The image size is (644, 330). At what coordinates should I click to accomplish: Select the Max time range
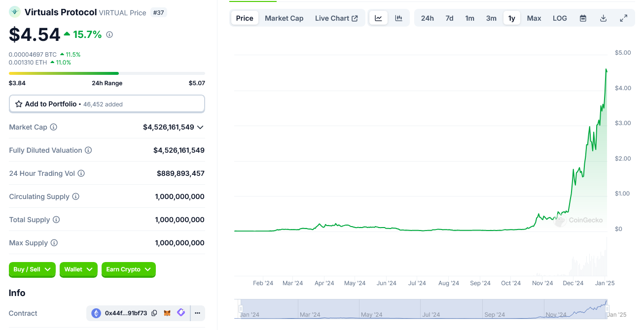pyautogui.click(x=534, y=18)
